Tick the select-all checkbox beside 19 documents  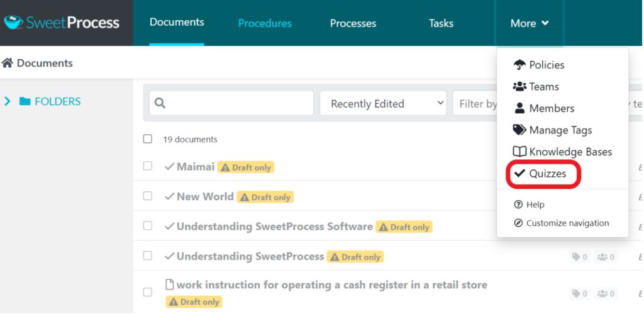click(x=147, y=139)
